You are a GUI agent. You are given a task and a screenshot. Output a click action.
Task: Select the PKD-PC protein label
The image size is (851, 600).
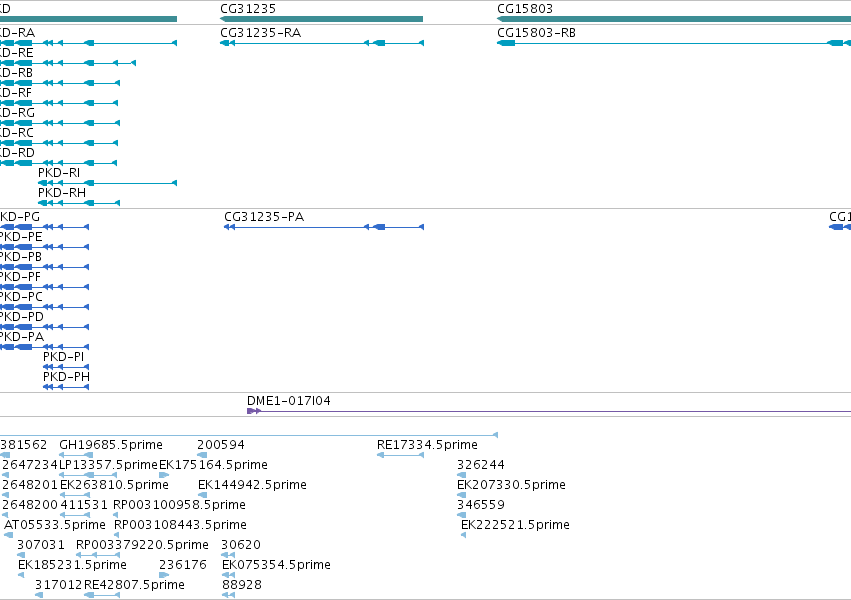[x=22, y=297]
